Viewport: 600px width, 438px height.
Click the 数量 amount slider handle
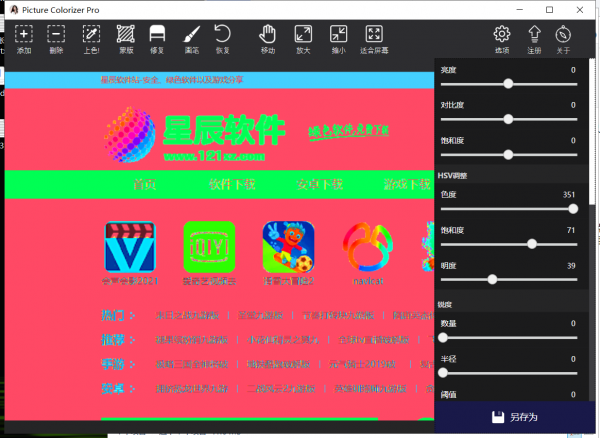coord(443,338)
